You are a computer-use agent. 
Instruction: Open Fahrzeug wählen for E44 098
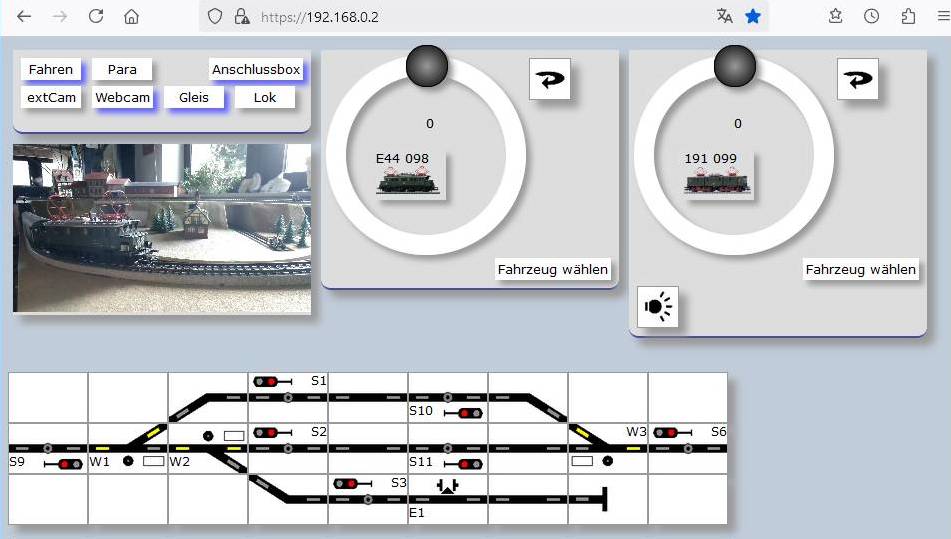(553, 270)
